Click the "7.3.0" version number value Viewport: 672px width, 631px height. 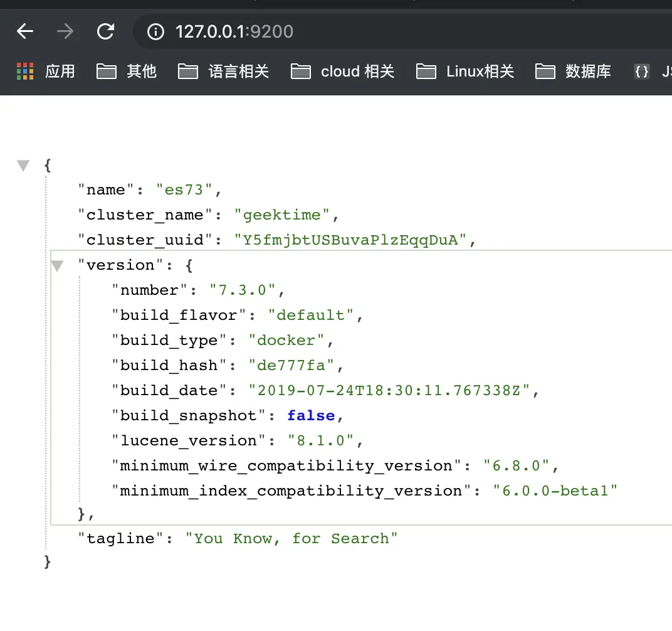coord(242,290)
